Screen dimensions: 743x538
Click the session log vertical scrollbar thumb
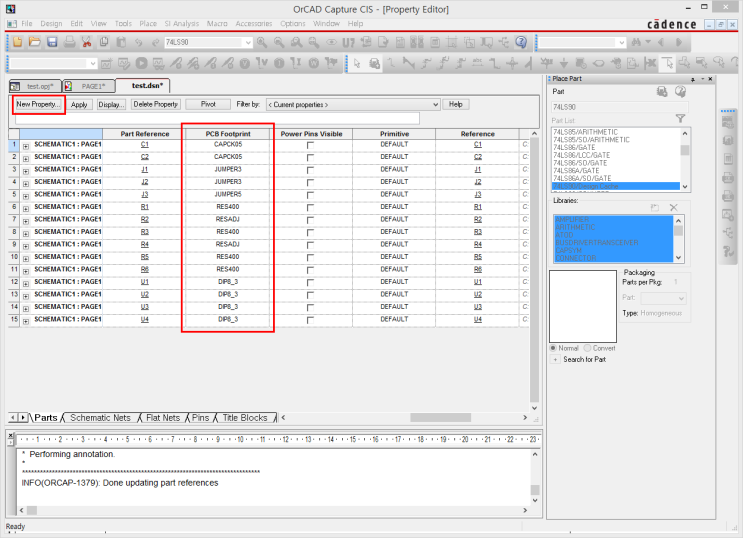[x=535, y=490]
